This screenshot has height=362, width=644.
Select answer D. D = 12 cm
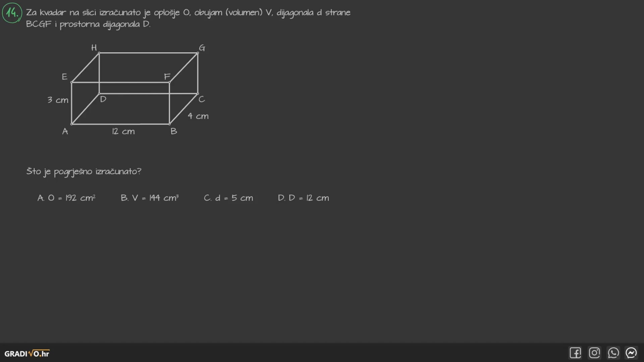click(303, 198)
